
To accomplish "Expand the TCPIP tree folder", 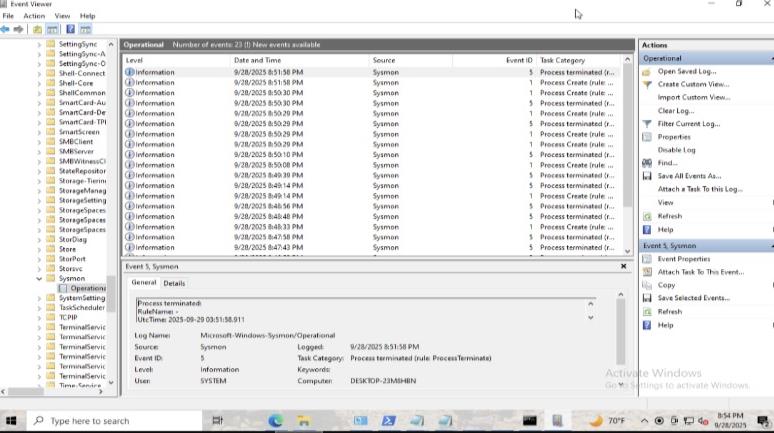I will (x=39, y=318).
